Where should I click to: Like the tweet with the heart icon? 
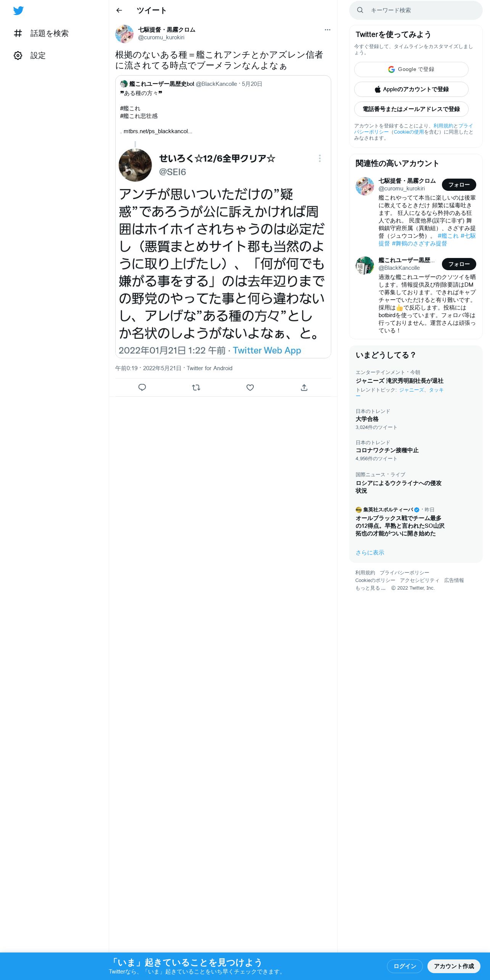(x=250, y=387)
